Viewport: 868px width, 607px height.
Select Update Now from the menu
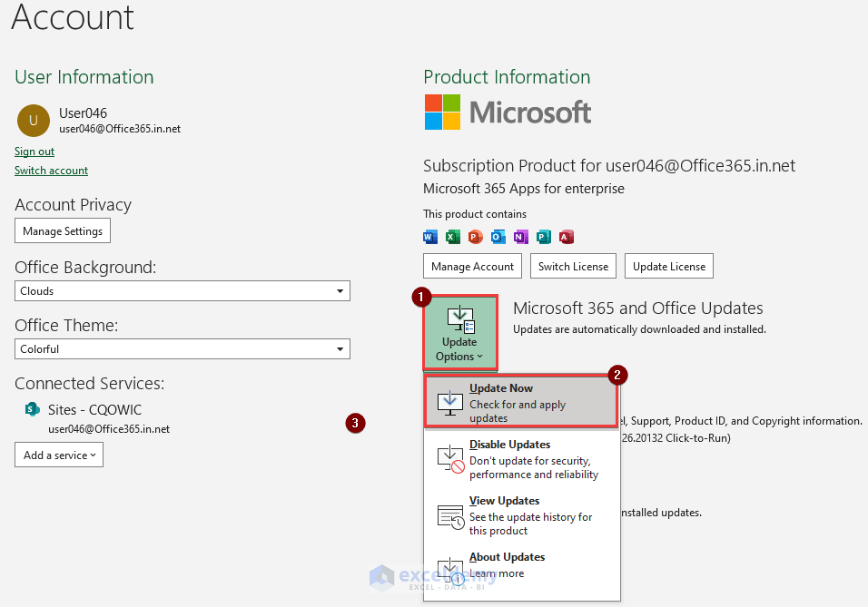coord(521,402)
